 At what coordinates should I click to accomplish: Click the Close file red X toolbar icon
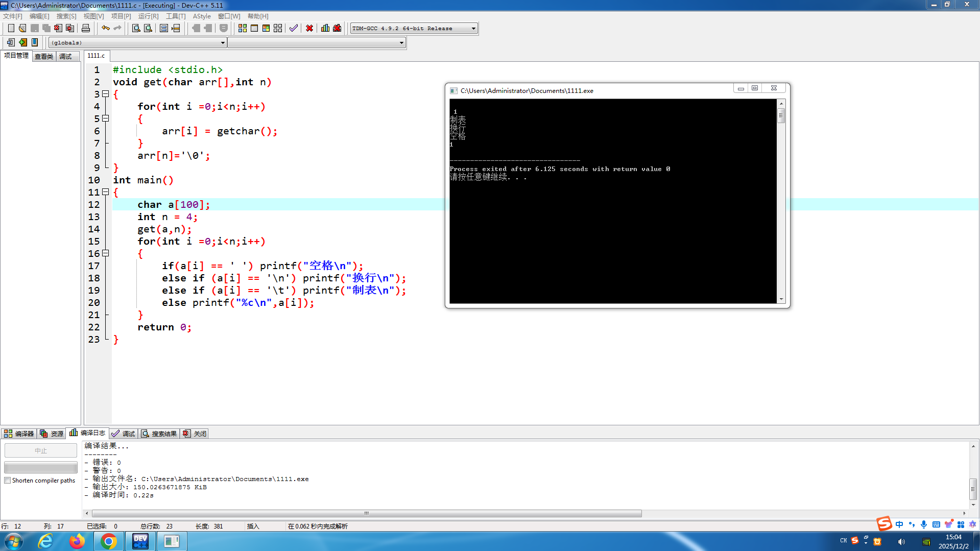pyautogui.click(x=58, y=28)
